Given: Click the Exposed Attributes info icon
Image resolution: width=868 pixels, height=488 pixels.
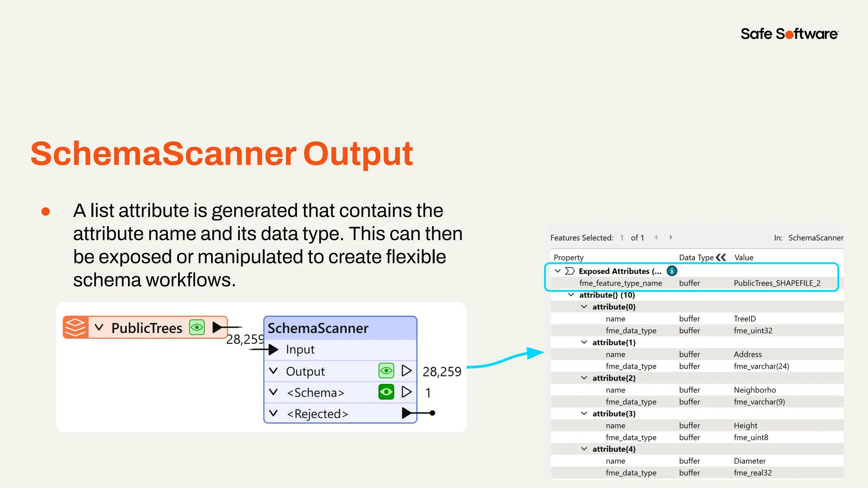Looking at the screenshot, I should [x=672, y=271].
